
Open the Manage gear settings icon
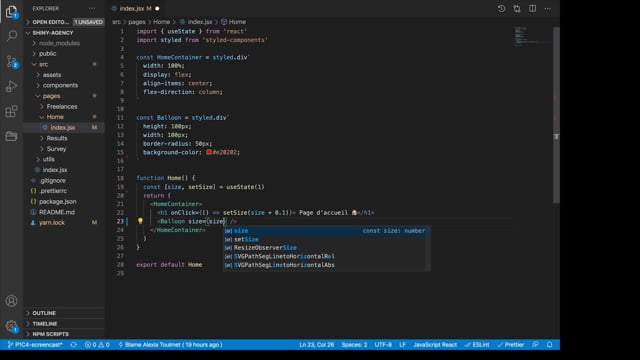11,326
